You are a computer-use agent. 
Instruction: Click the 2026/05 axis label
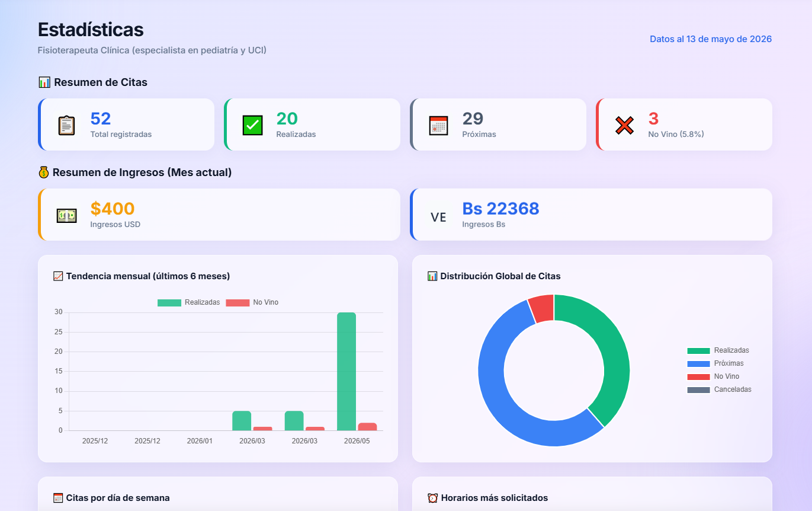357,441
